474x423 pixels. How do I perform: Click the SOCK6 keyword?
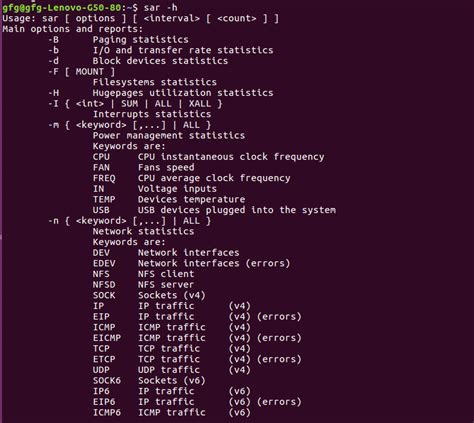coord(107,381)
